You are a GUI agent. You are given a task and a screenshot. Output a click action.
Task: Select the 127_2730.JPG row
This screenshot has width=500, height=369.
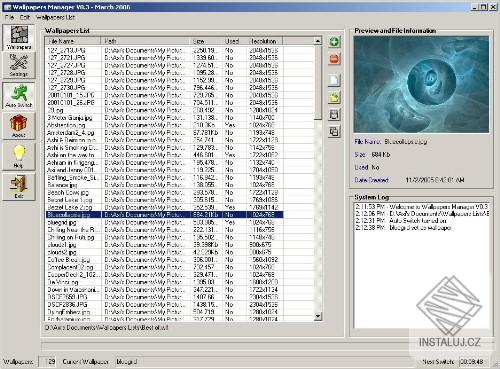(x=164, y=88)
